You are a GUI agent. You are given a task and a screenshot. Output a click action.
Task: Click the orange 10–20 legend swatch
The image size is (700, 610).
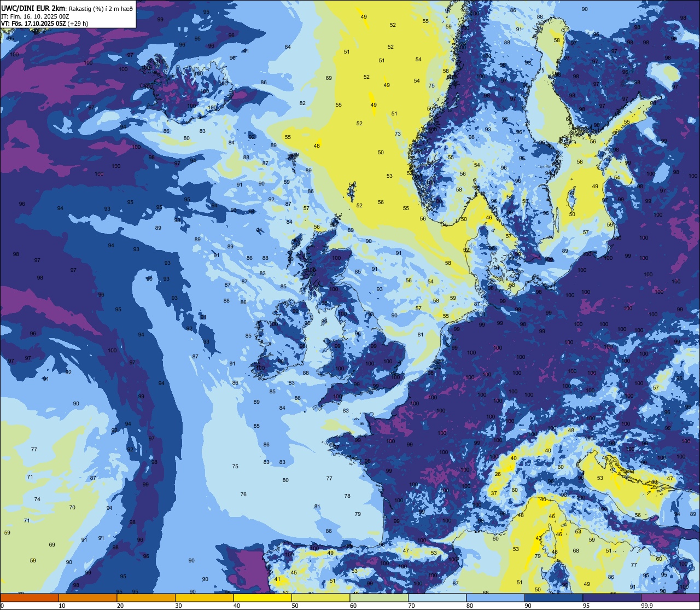point(87,598)
